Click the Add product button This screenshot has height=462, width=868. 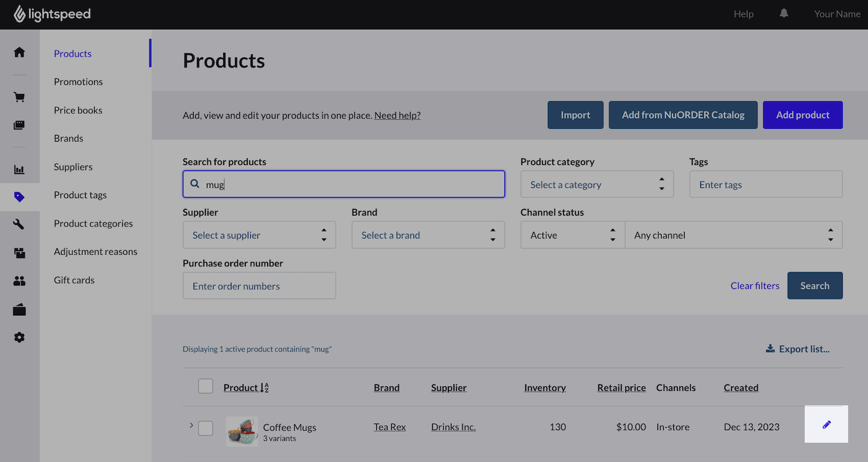802,115
